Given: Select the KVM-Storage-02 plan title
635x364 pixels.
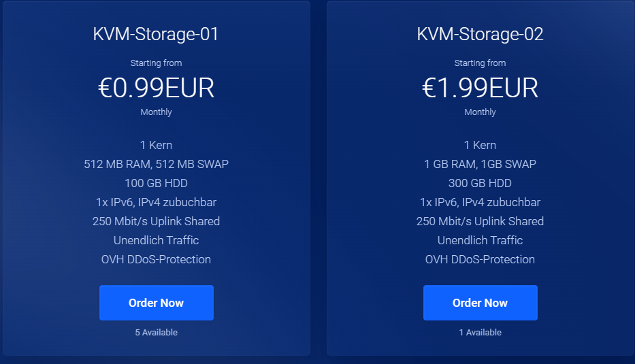Looking at the screenshot, I should 480,34.
